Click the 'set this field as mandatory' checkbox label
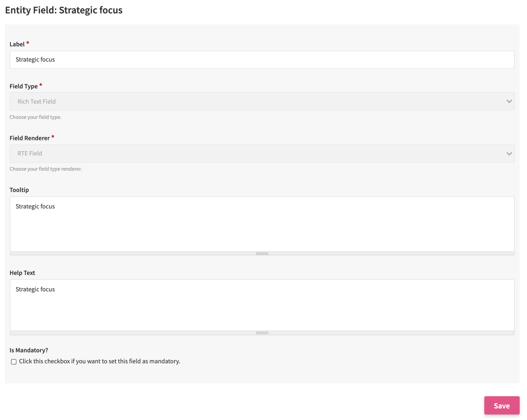 click(99, 361)
